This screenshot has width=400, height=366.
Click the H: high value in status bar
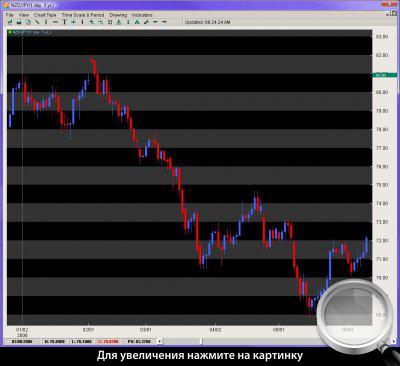pos(56,341)
